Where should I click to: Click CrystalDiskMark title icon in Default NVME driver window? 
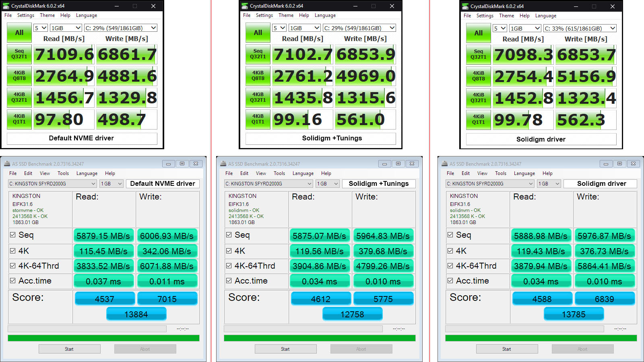pos(6,6)
